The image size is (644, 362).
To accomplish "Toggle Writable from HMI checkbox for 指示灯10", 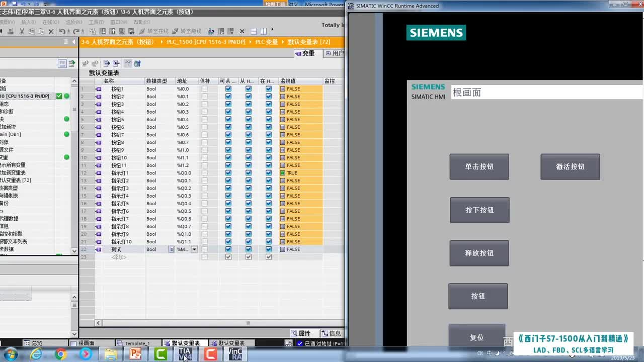I will tap(248, 242).
